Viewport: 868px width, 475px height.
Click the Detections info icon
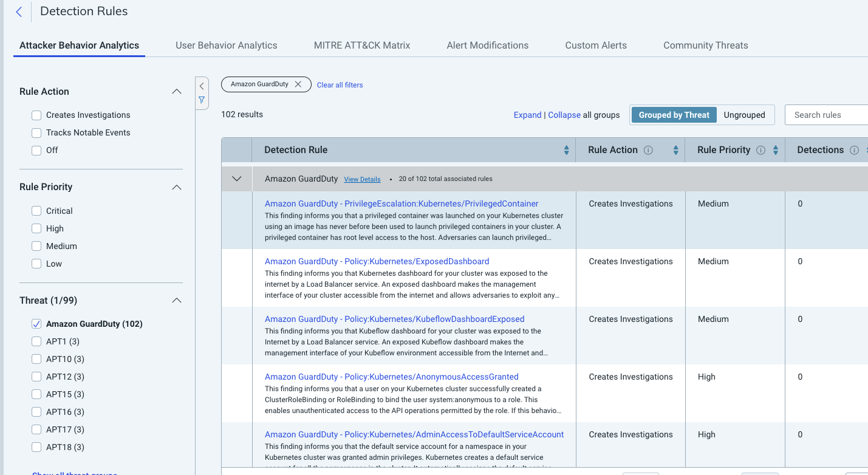[x=855, y=149]
